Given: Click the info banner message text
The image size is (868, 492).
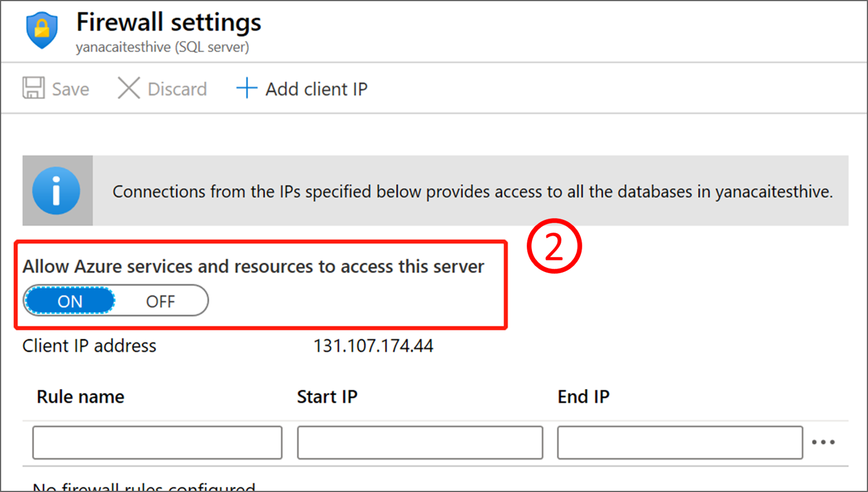Looking at the screenshot, I should point(472,192).
